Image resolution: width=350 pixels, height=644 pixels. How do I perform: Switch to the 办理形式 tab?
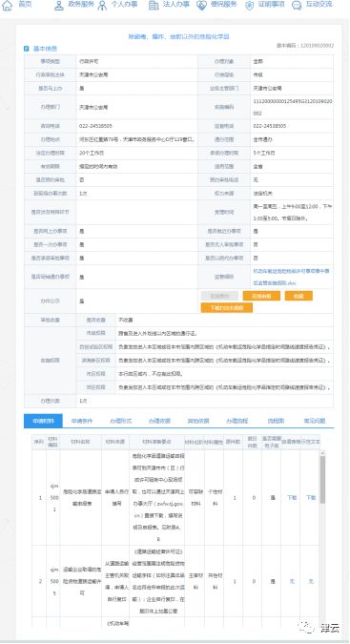120,421
